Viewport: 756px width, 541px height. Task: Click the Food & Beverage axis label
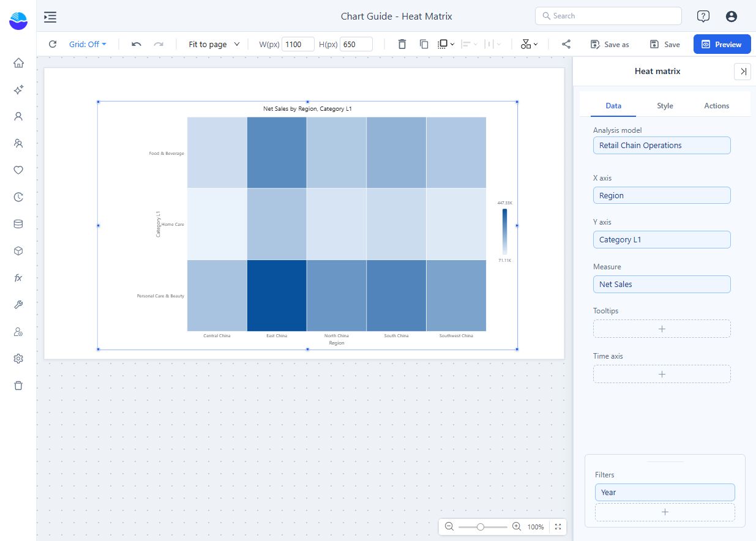[x=167, y=154]
